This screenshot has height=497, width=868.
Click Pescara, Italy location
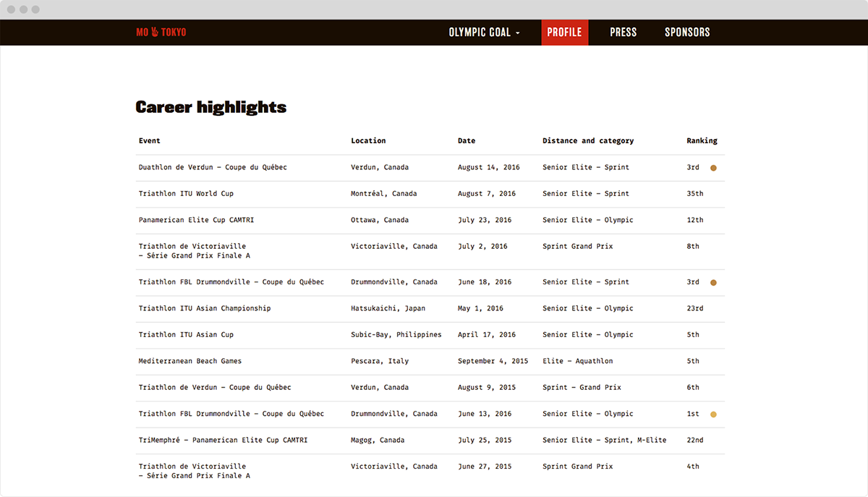[380, 361]
